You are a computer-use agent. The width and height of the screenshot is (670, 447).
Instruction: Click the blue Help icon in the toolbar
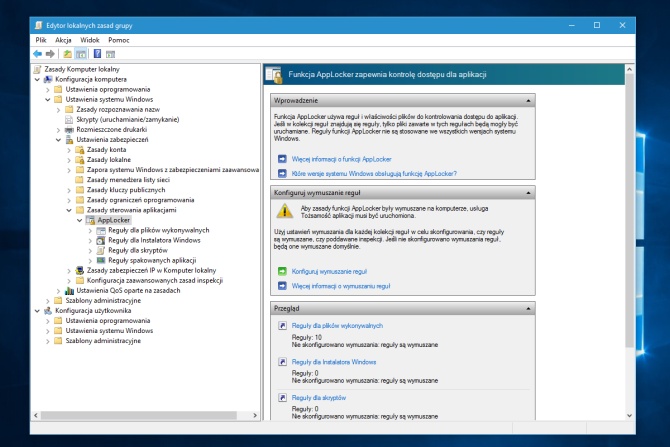[x=98, y=53]
